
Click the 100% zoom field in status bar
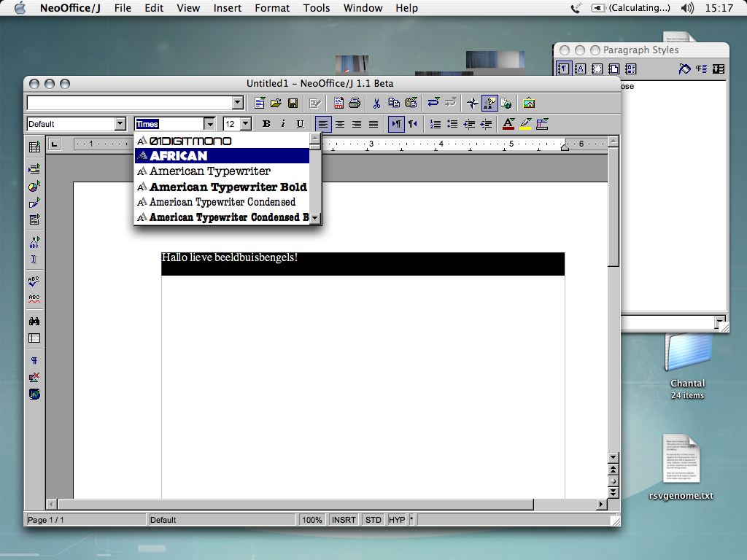[312, 520]
